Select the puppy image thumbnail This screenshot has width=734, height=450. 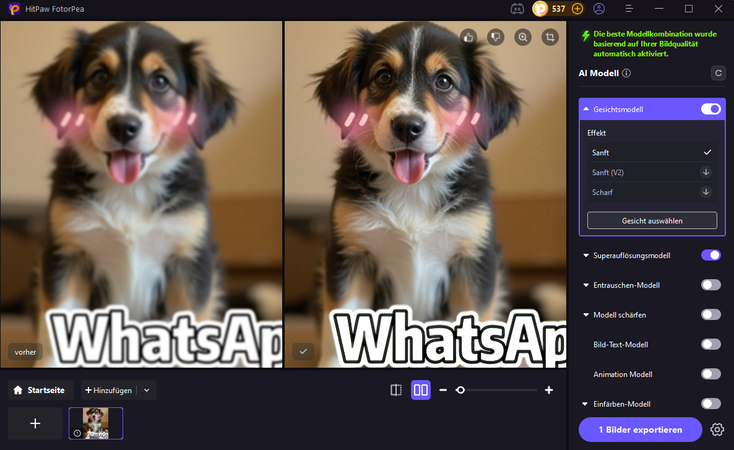(96, 423)
